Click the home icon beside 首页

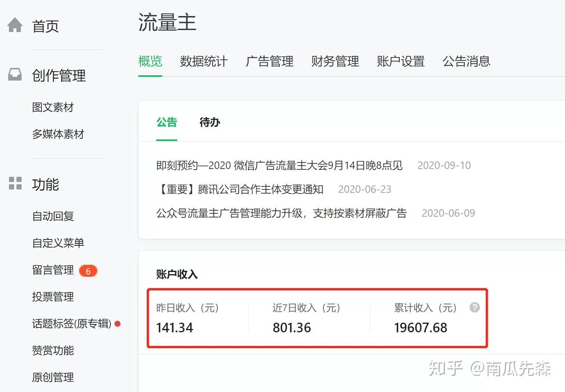[15, 25]
